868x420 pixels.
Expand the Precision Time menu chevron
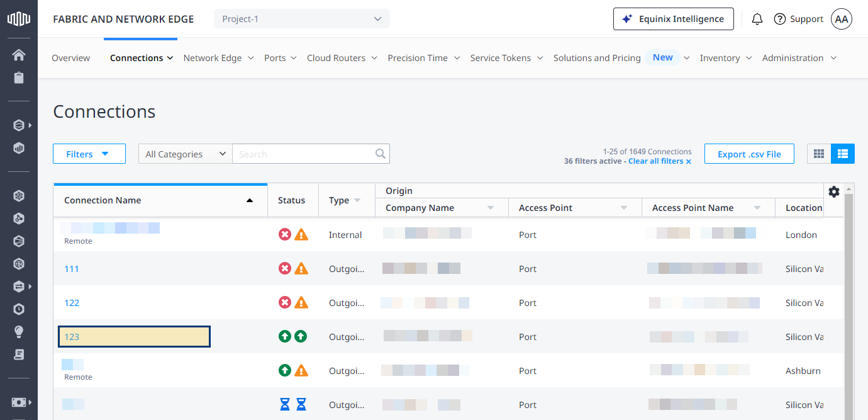click(457, 58)
